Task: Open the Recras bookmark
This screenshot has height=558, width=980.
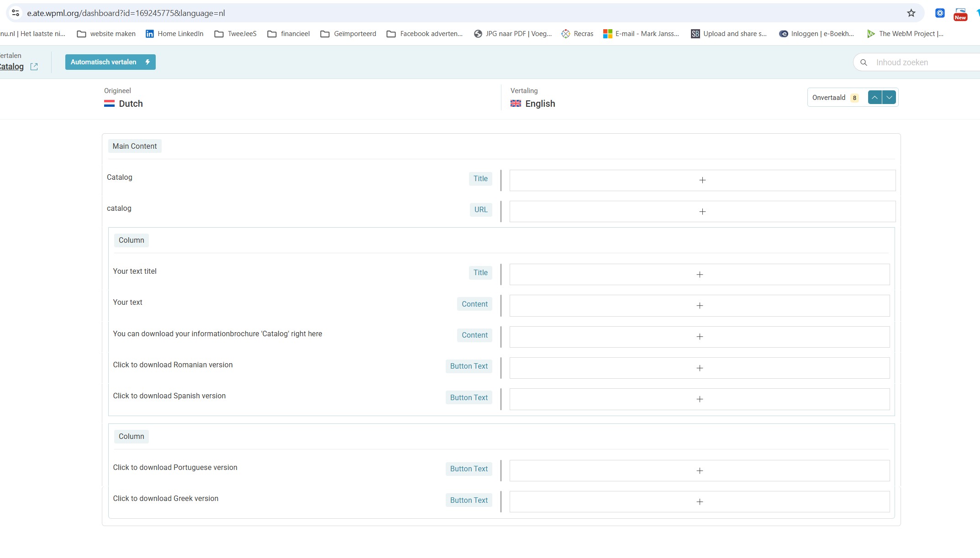Action: coord(577,34)
